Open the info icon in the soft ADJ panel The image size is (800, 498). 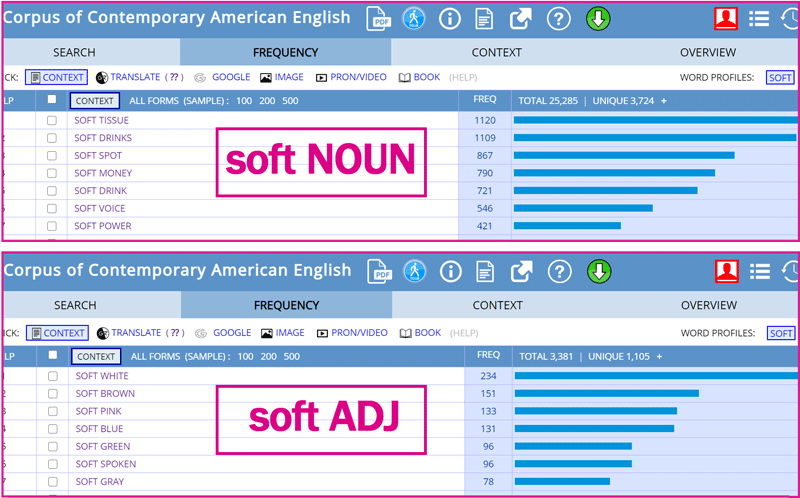pyautogui.click(x=451, y=271)
